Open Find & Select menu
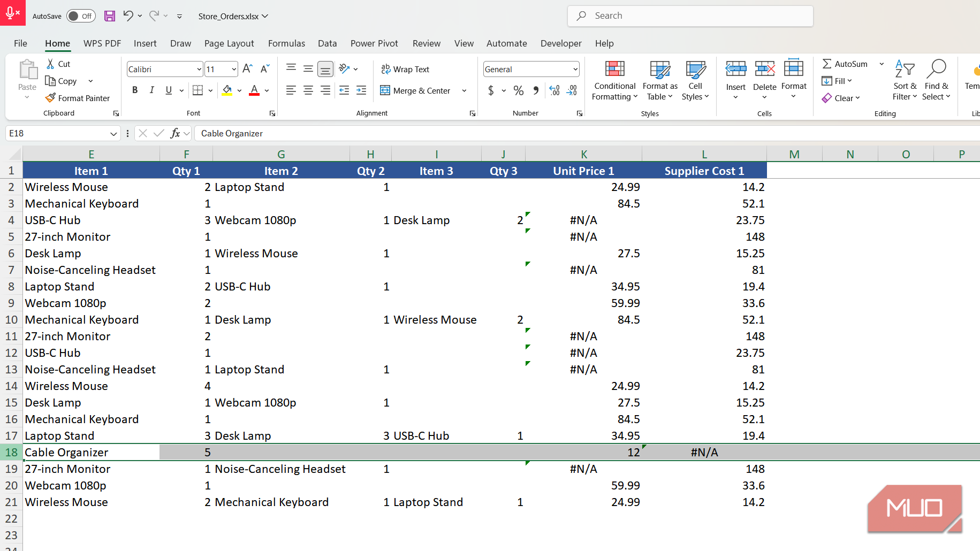Viewport: 980px width, 551px height. 936,80
